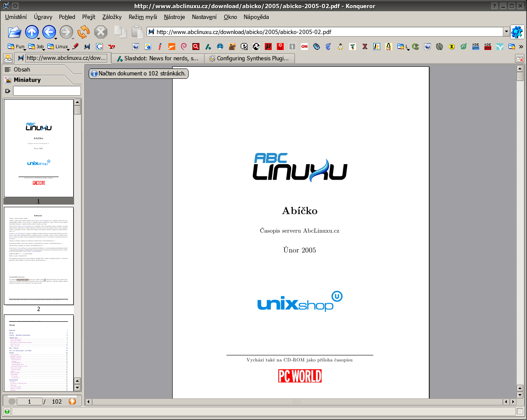527x420 pixels.
Task: Click the current page number field
Action: point(29,401)
